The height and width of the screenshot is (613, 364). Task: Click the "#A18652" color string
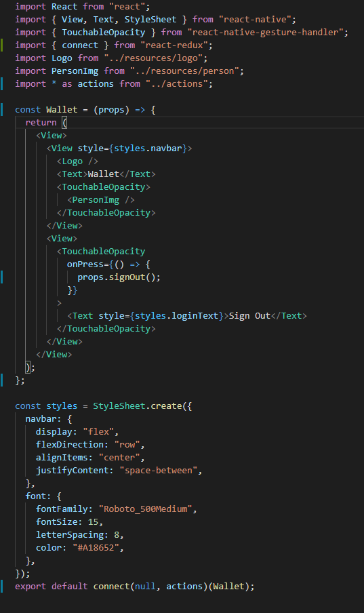(96, 548)
